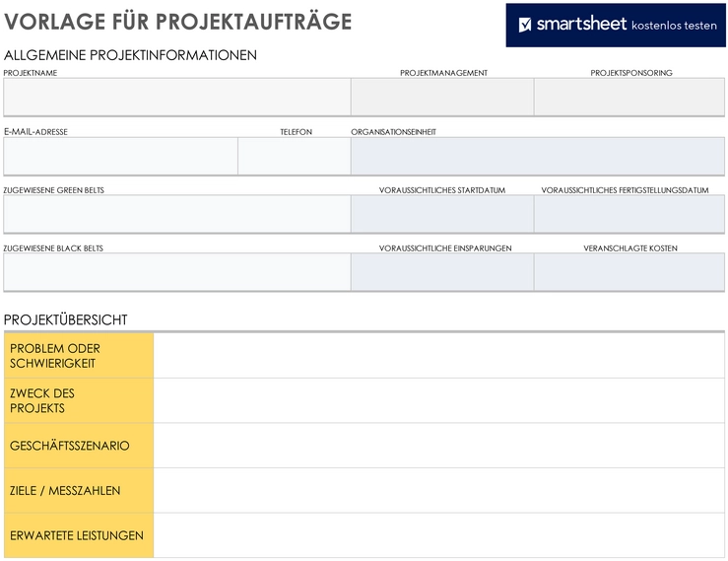Click the heading 'Projektübersicht'

[65, 319]
